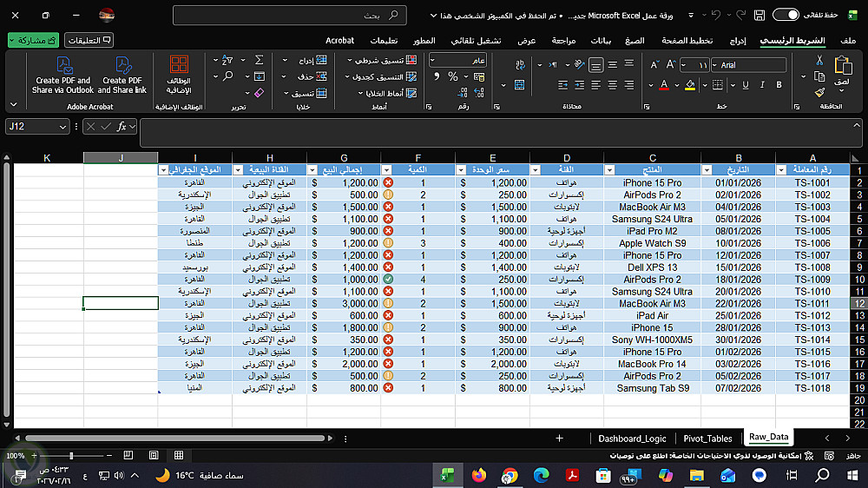Click Create PDF and Share via Outlook
Image resolution: width=868 pixels, height=488 pixels.
coord(63,75)
